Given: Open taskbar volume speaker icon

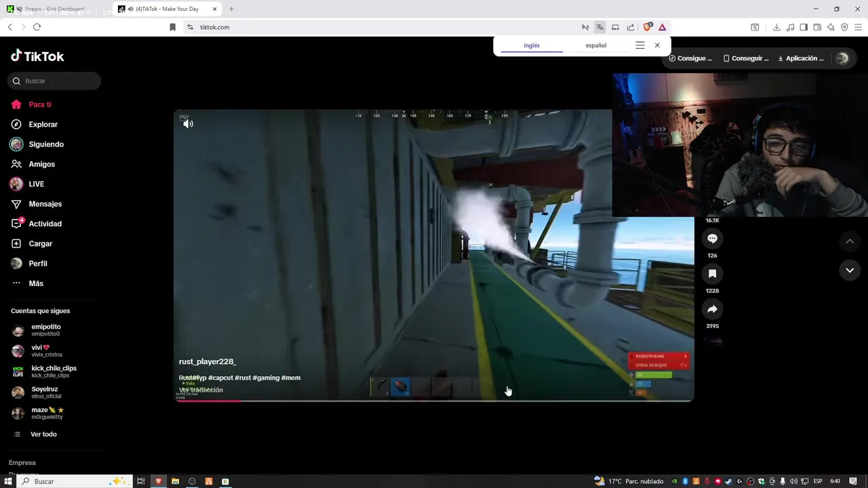Looking at the screenshot, I should (793, 481).
